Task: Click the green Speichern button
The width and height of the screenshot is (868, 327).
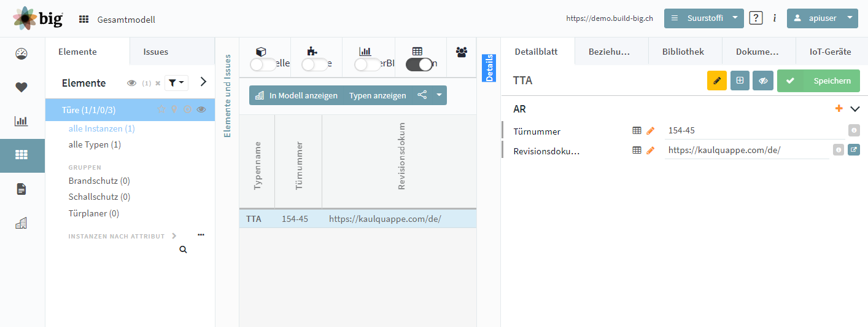Action: pyautogui.click(x=818, y=81)
